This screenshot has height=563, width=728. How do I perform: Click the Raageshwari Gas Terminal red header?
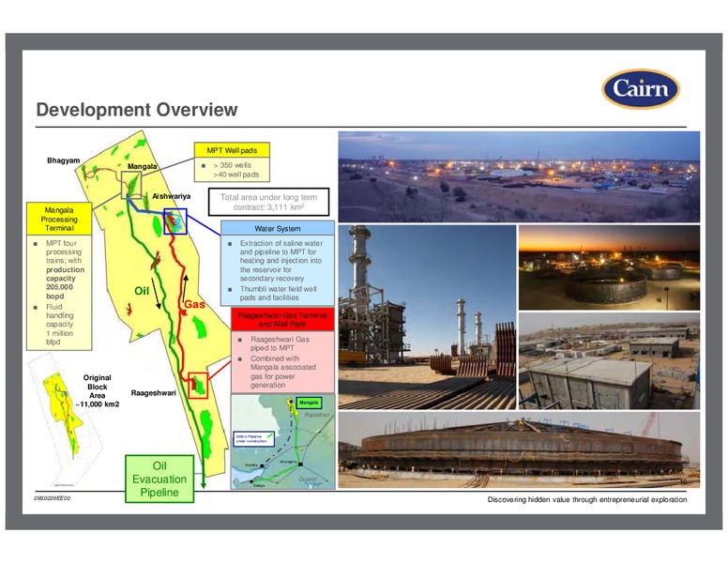coord(282,319)
